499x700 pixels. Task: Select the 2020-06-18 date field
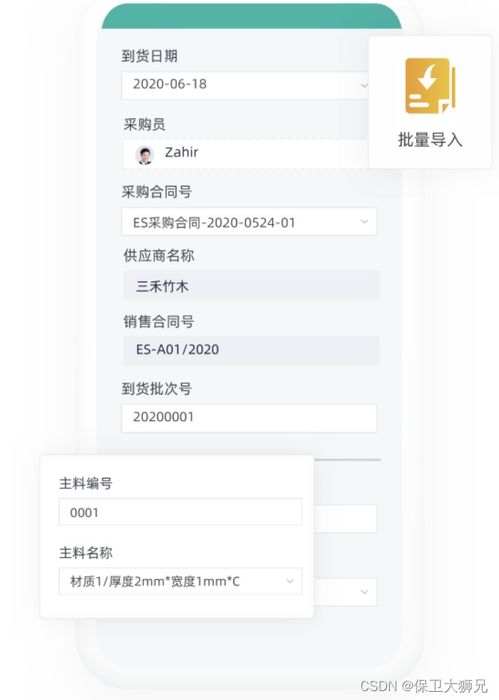(x=245, y=85)
